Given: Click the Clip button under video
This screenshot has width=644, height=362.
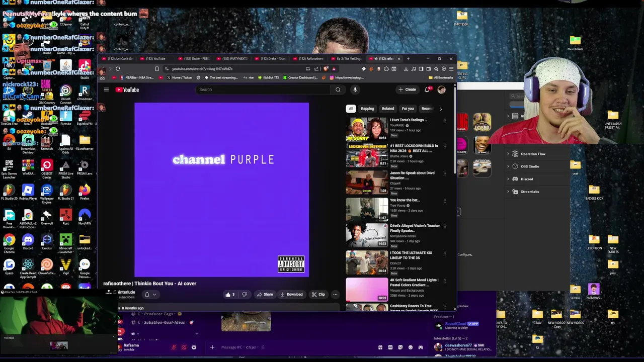Looking at the screenshot, I should tap(318, 295).
